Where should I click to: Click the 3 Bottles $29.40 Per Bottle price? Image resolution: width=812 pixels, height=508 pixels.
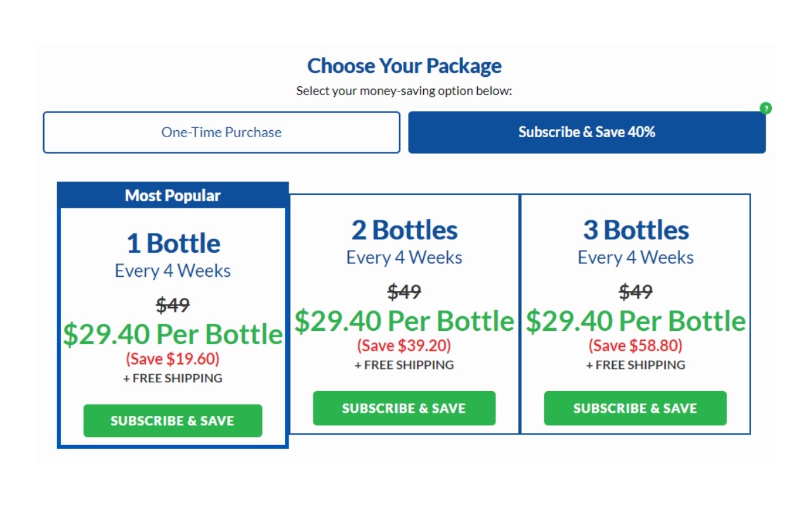636,321
